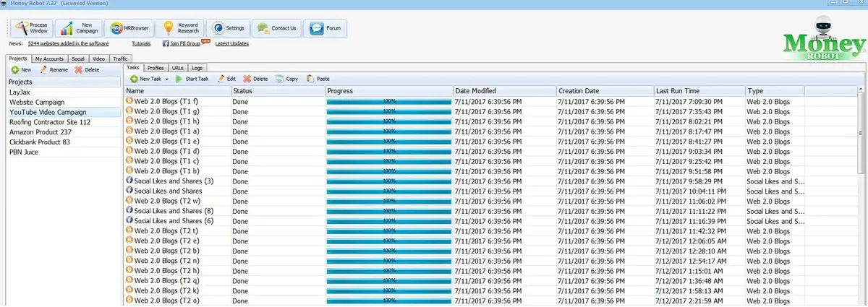Click the '5244 websites added' news link
This screenshot has height=307, width=868.
click(x=68, y=43)
